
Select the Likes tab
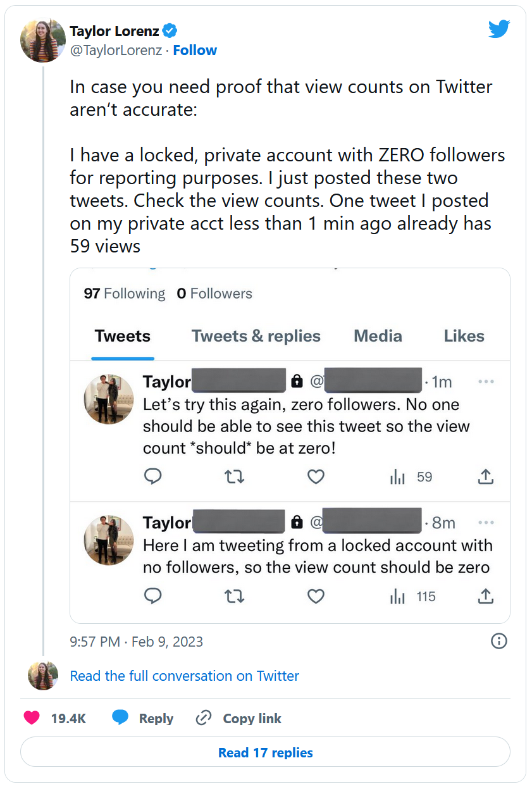coord(464,336)
